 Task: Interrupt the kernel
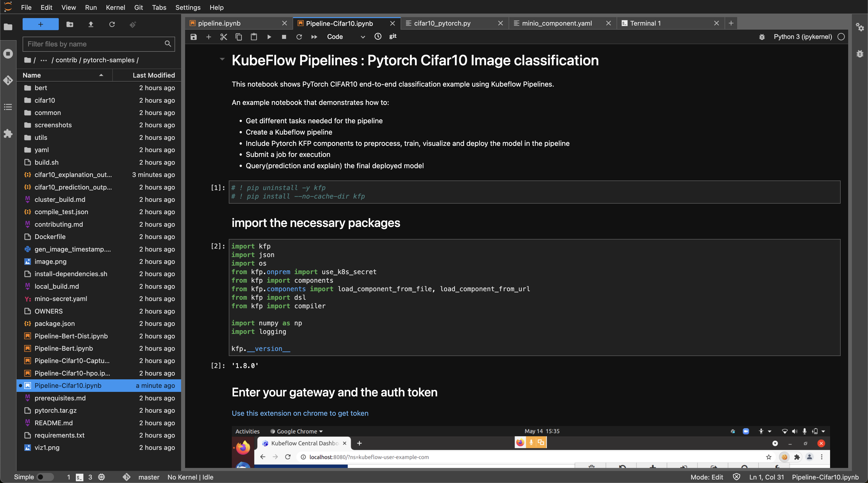(284, 37)
